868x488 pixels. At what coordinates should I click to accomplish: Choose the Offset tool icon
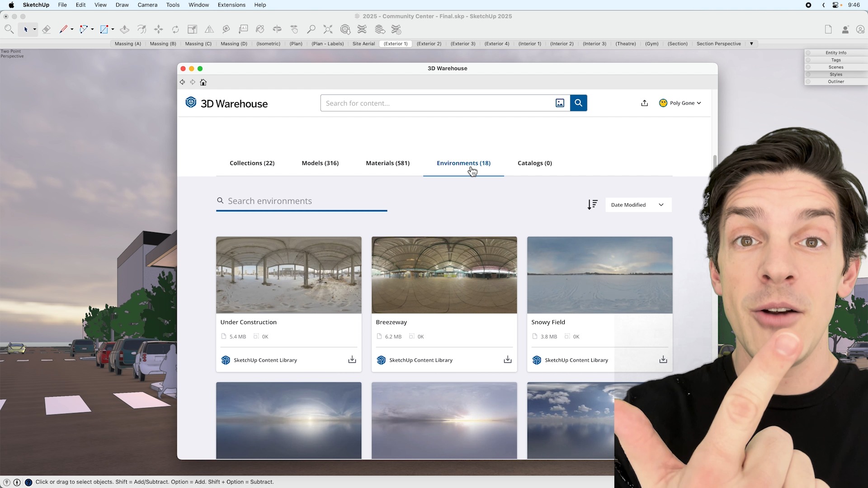142,29
